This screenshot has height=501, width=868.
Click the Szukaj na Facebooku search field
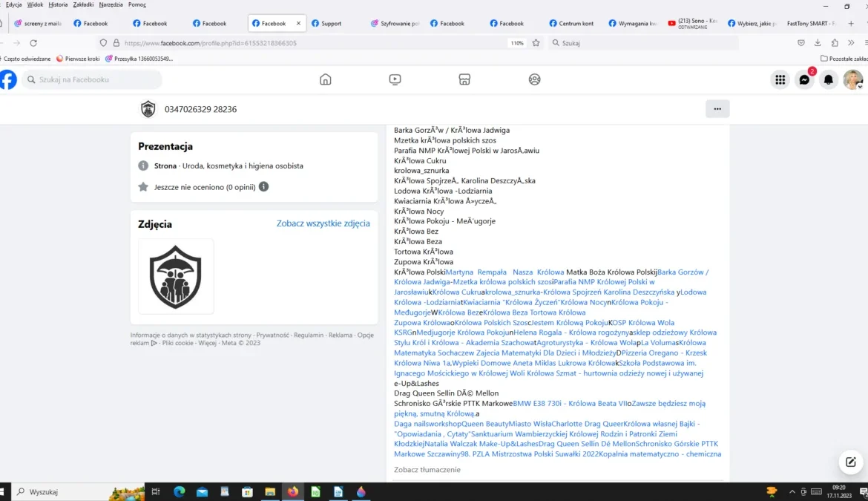[x=92, y=79]
